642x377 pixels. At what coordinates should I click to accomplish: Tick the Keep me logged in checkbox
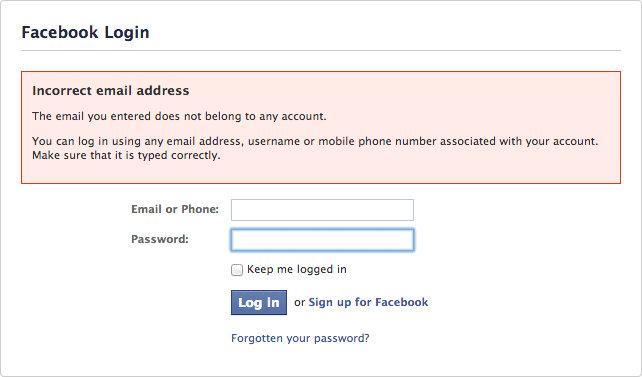coord(237,270)
